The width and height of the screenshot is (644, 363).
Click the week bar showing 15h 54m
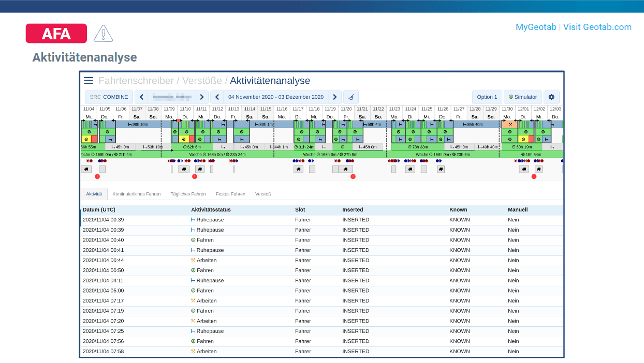click(531, 154)
